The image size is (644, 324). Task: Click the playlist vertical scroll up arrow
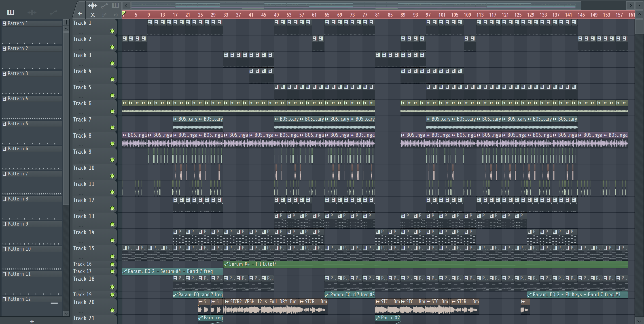click(639, 14)
